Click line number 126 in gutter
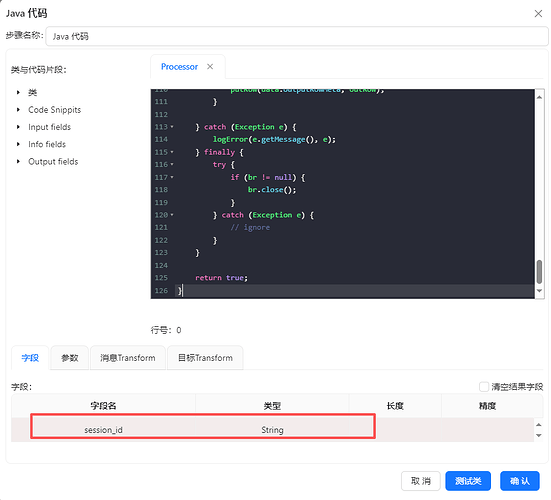Viewport: 551px width, 500px height. [x=161, y=291]
